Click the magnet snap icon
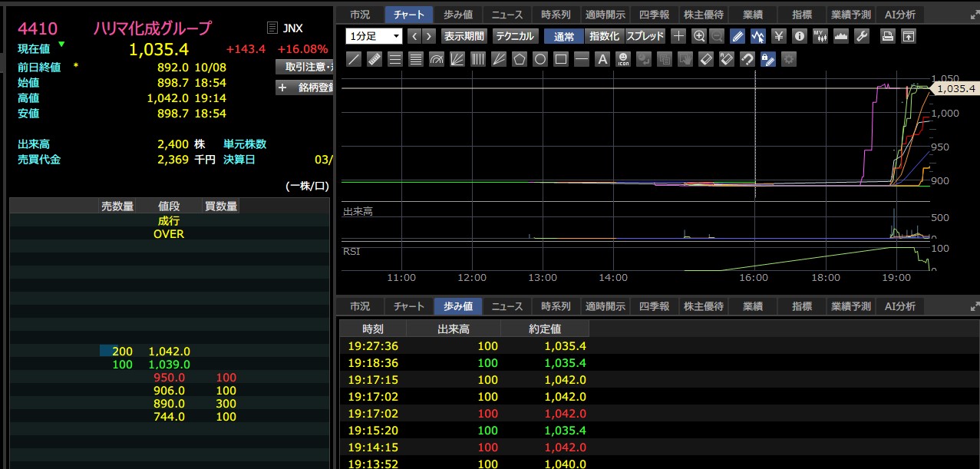The image size is (980, 469). [x=747, y=59]
